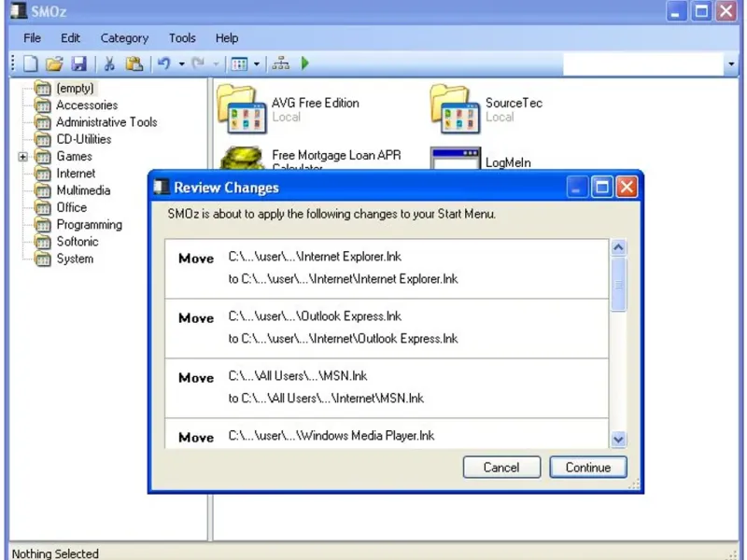Click the toolbar search input field
The height and width of the screenshot is (560, 747).
click(x=644, y=63)
